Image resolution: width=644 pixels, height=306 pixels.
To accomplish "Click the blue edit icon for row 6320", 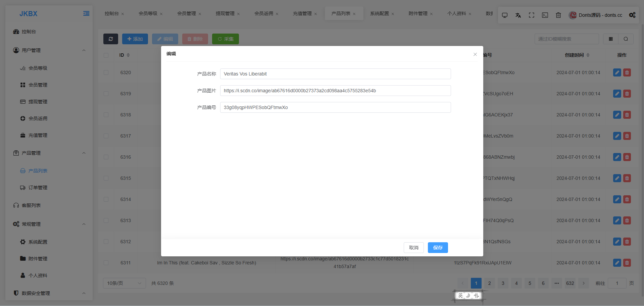I will (x=617, y=72).
